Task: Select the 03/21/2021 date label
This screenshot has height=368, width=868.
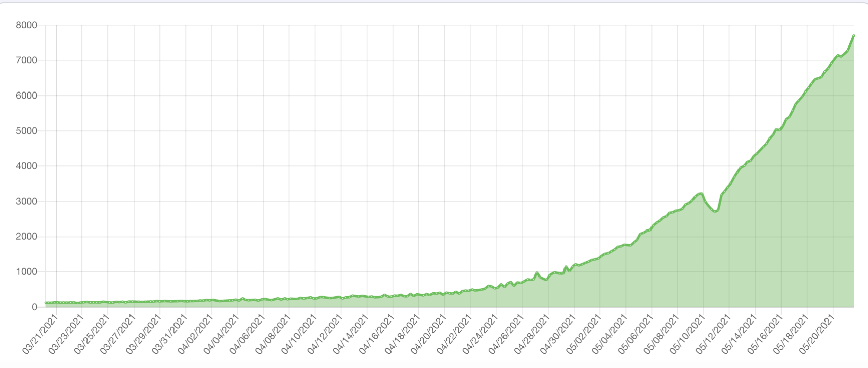Action: (41, 334)
